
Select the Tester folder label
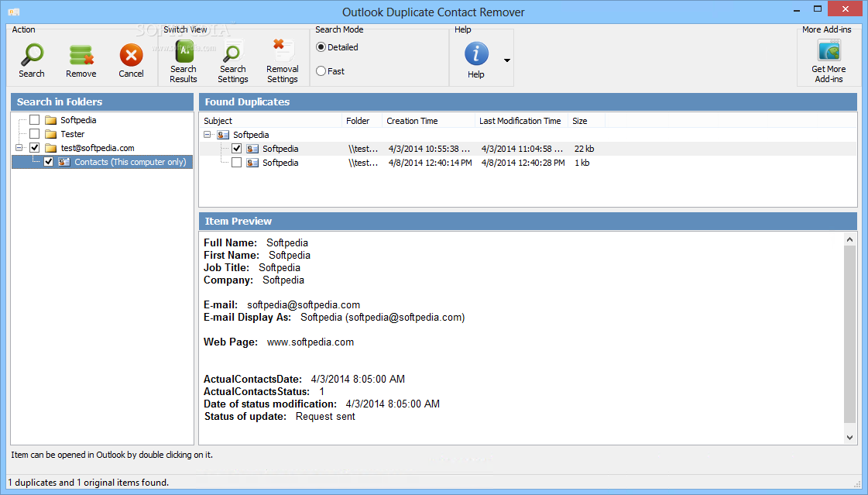pyautogui.click(x=73, y=134)
